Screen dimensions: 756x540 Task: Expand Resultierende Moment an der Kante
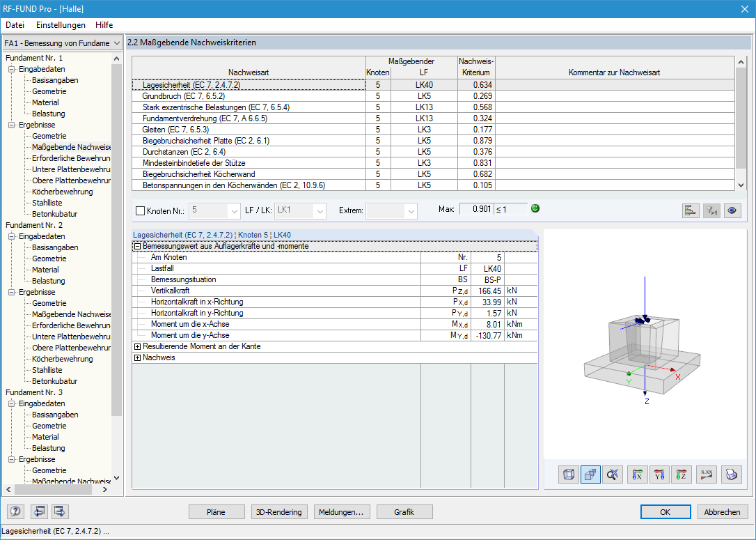[137, 346]
